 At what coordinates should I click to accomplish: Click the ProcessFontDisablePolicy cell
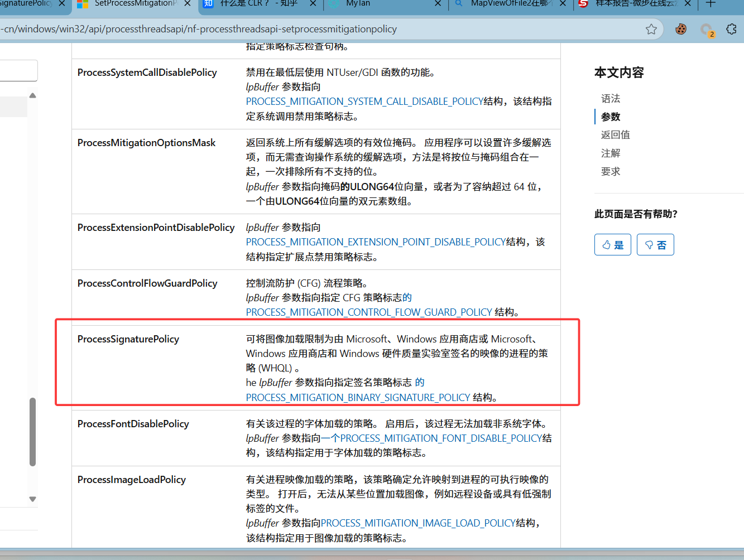pos(133,424)
